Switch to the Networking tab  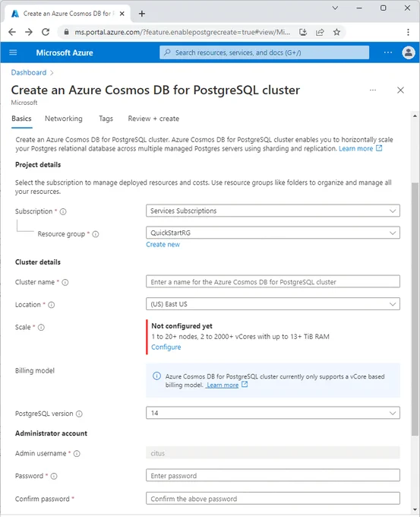pyautogui.click(x=64, y=119)
